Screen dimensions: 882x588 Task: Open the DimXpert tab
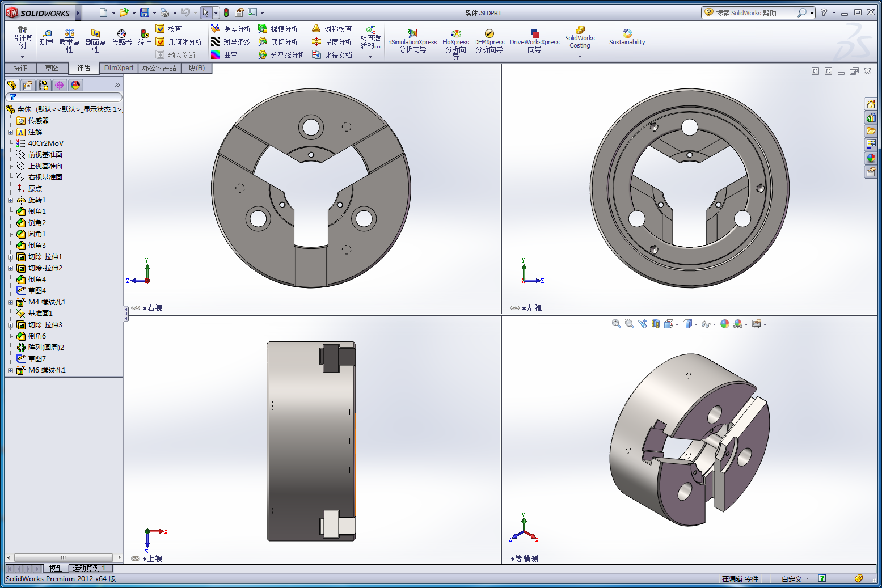click(119, 68)
